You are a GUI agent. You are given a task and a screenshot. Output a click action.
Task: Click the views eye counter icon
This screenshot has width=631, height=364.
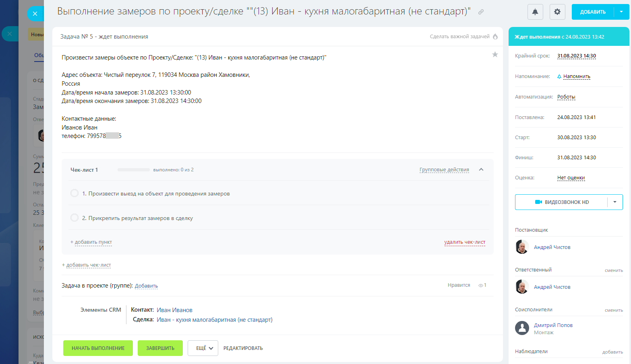pyautogui.click(x=480, y=286)
